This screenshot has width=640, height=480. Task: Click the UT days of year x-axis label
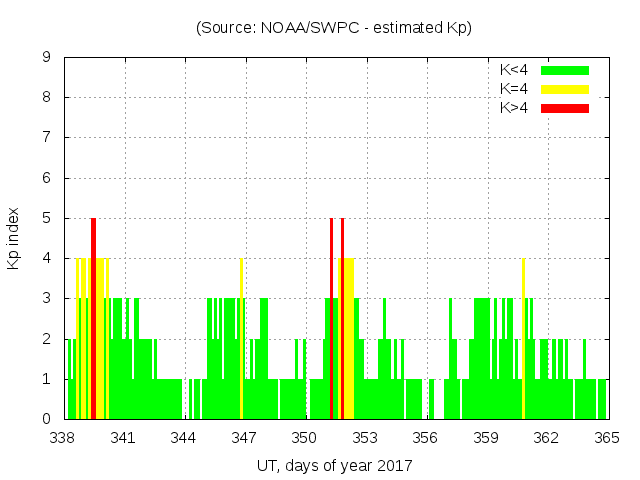333,465
